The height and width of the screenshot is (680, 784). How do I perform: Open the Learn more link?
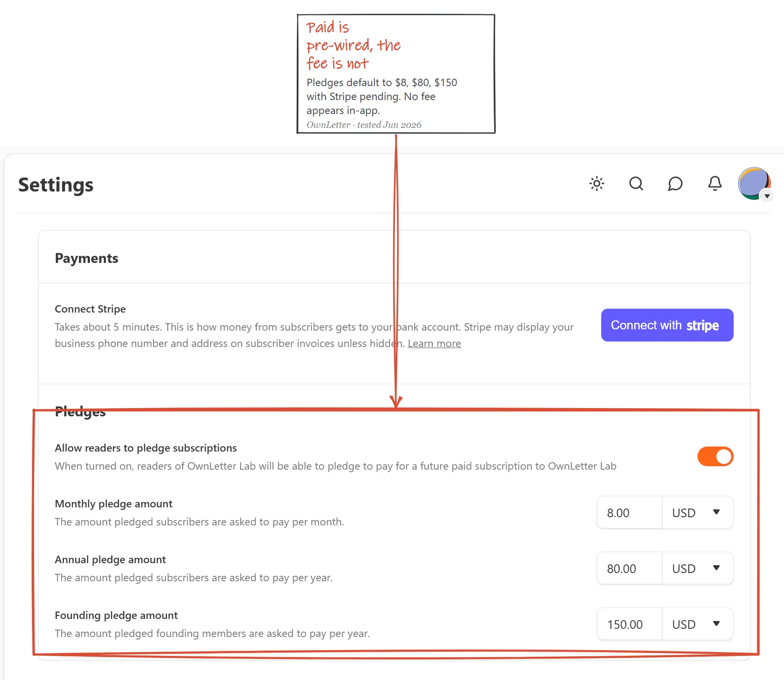(434, 343)
